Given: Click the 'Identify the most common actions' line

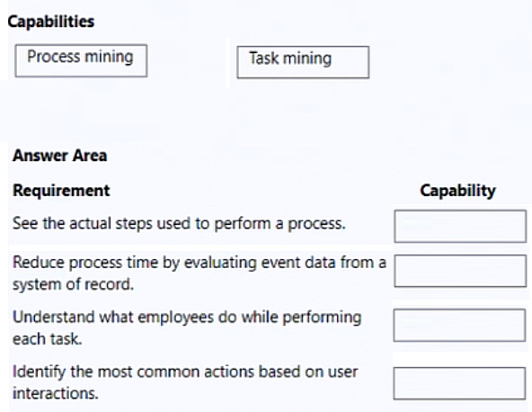Looking at the screenshot, I should point(185,372).
